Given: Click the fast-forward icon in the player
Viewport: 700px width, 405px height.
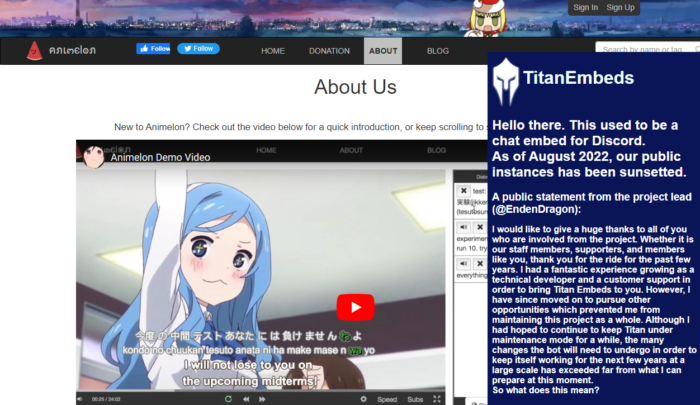Looking at the screenshot, I should 262,399.
